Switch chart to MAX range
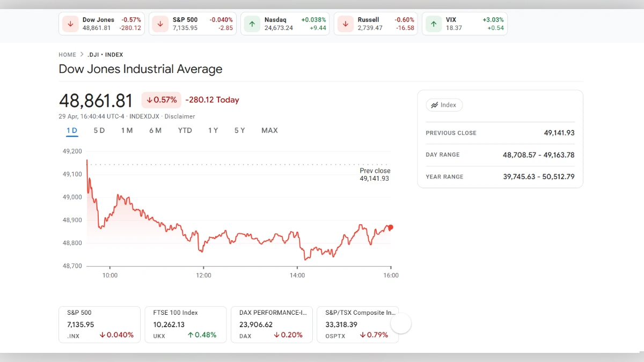 [x=269, y=130]
